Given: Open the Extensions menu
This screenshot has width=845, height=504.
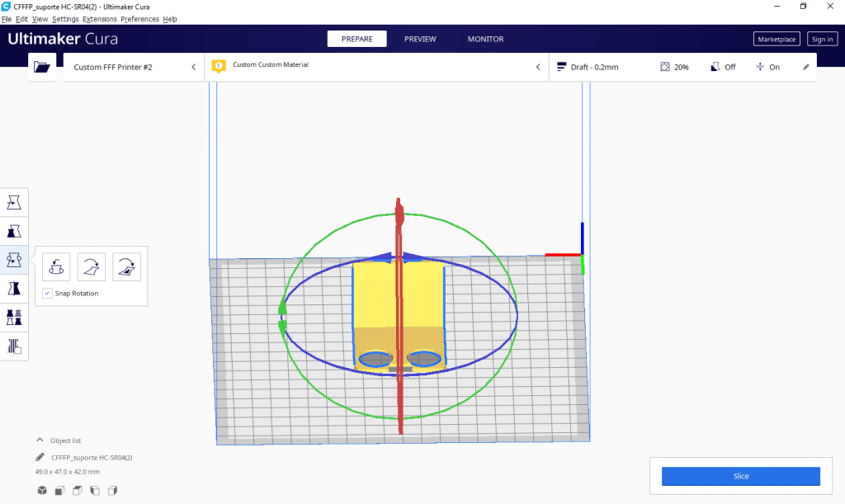Looking at the screenshot, I should point(100,19).
